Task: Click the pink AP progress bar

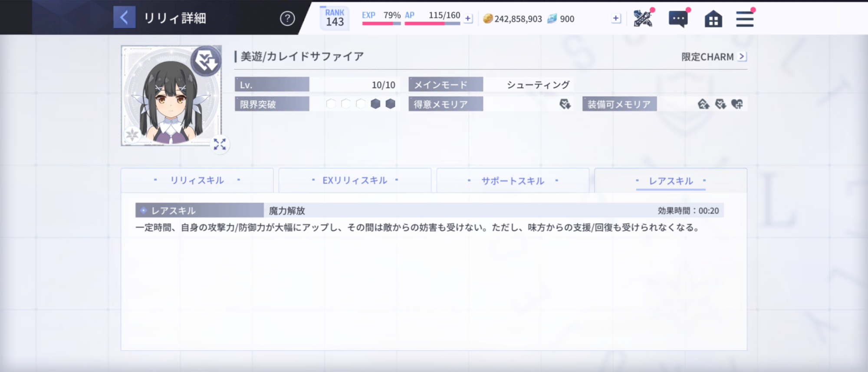Action: (x=432, y=23)
